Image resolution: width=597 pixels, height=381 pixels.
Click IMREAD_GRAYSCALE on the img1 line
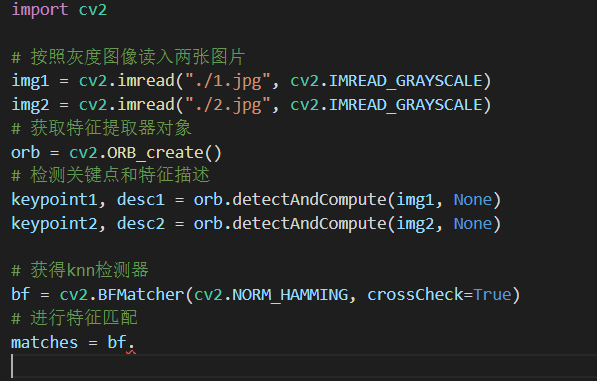pos(406,81)
